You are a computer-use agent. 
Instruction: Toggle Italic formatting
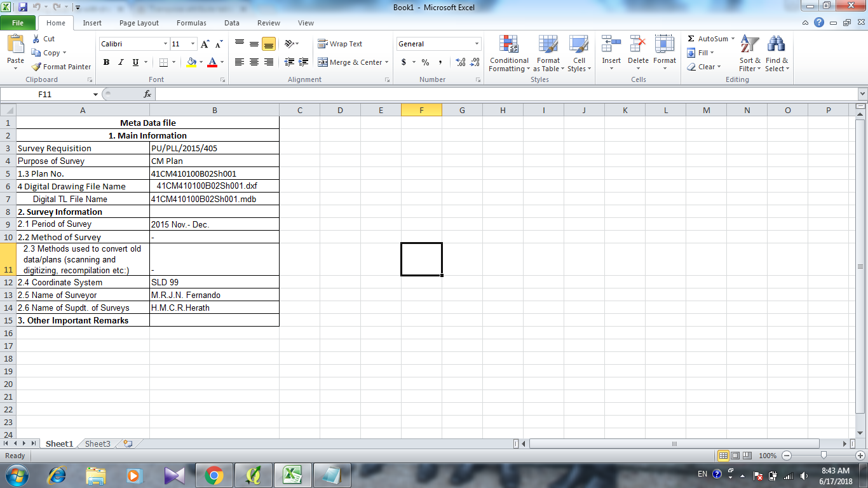tap(121, 62)
